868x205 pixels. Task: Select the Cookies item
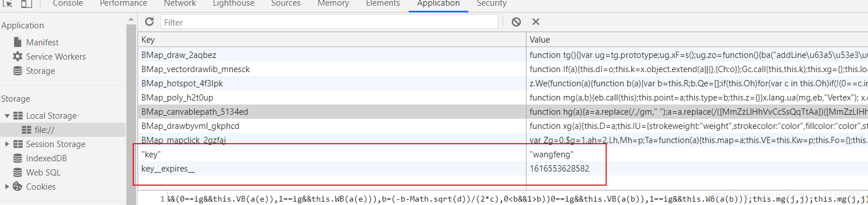coord(41,186)
